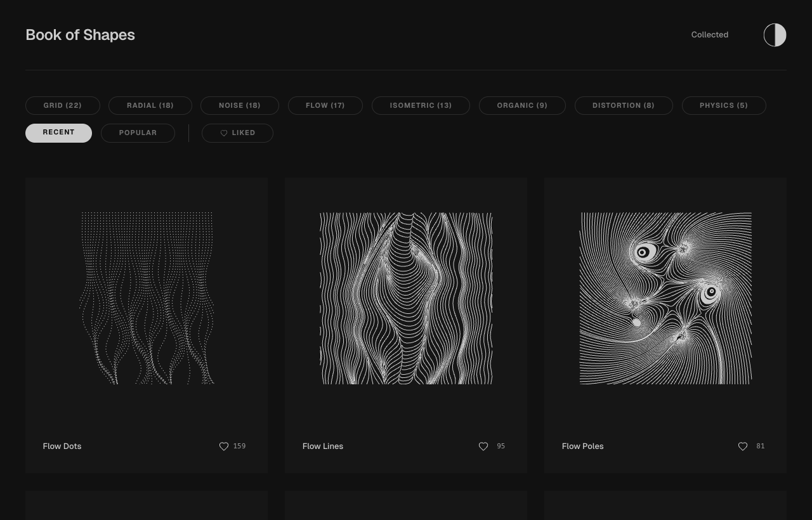This screenshot has height=520, width=812.
Task: Like the Flow Poles shape
Action: (743, 446)
